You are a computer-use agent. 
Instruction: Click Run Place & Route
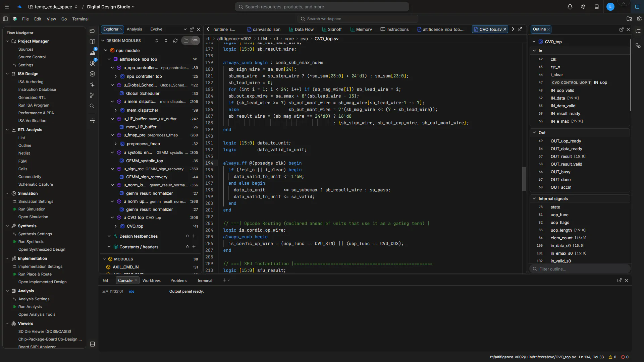pos(35,274)
